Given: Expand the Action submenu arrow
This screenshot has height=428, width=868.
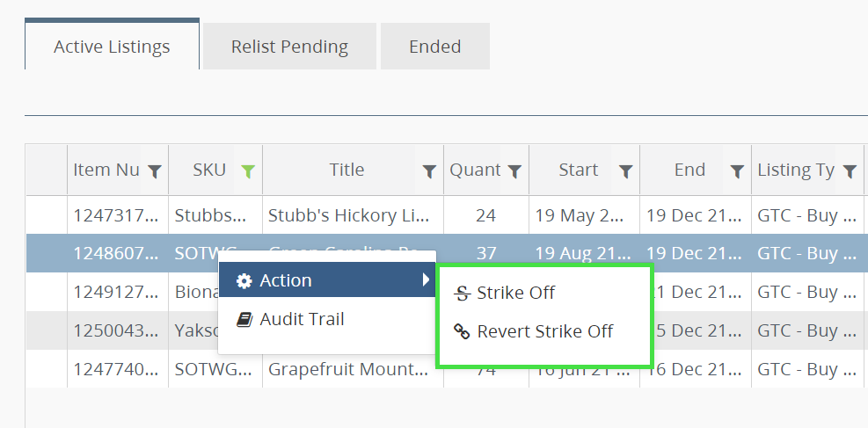Looking at the screenshot, I should pos(426,280).
